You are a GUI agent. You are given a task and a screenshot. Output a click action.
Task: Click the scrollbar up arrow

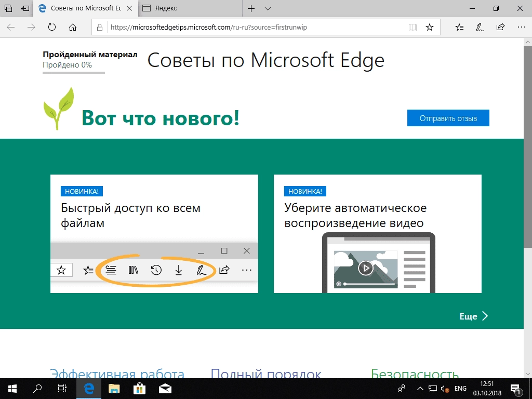528,42
